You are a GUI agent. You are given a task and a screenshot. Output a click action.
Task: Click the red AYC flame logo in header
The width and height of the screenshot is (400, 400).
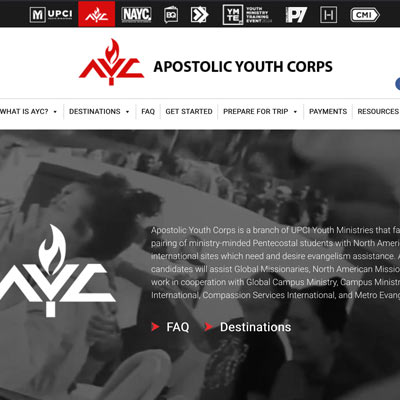coord(111,62)
